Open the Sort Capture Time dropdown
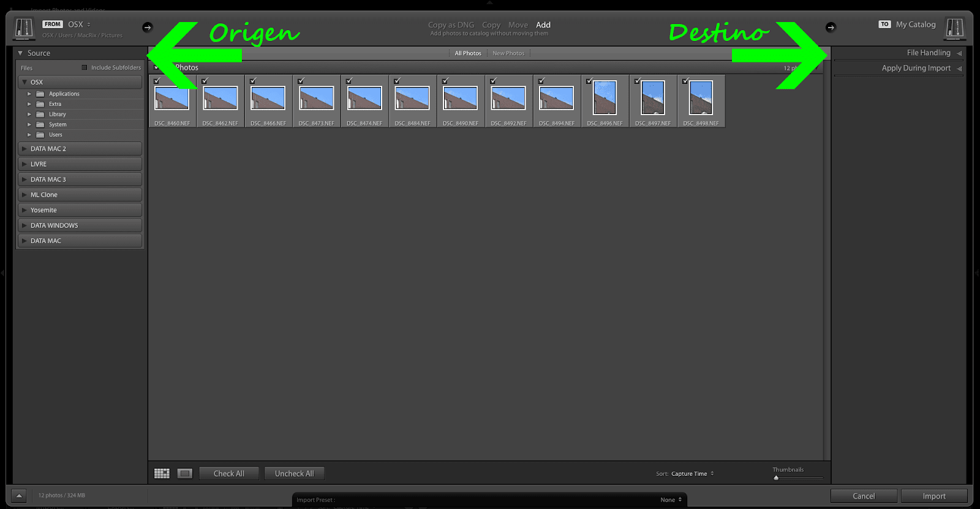The image size is (980, 509). point(693,473)
